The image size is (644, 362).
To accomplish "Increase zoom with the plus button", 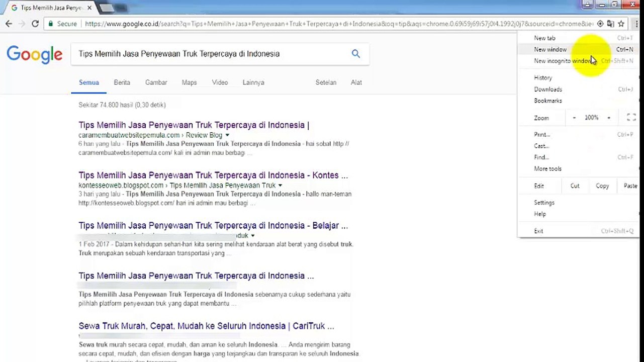I will (x=608, y=118).
